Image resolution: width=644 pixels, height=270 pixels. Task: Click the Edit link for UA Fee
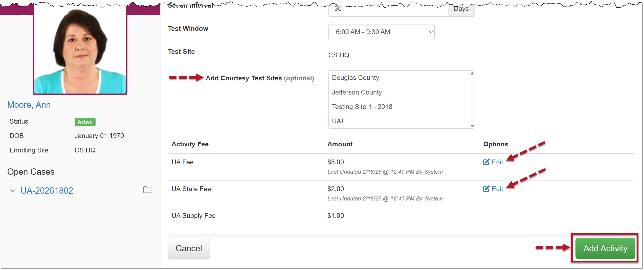(x=497, y=162)
